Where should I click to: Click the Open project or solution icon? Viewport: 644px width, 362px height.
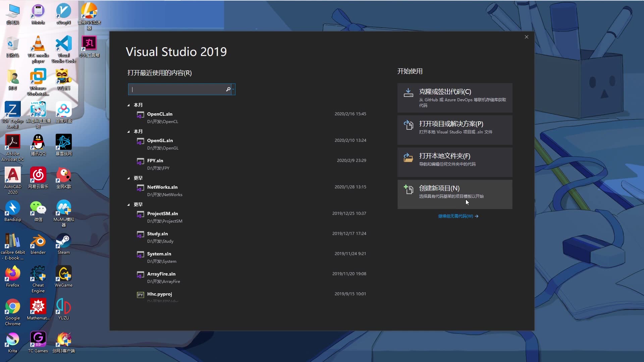pyautogui.click(x=408, y=125)
